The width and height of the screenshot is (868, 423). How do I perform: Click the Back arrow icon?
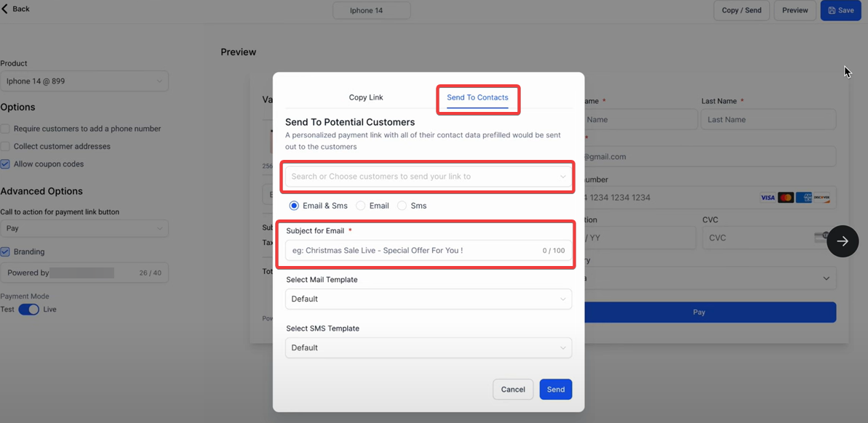6,9
